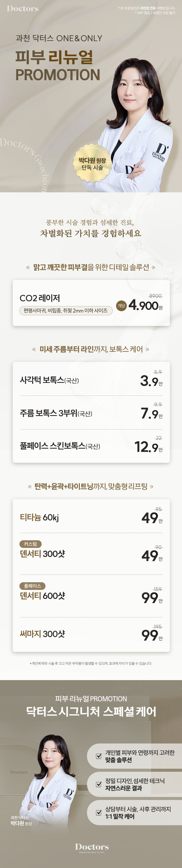Screen dimensions: 182x868
Task: Click the gold 박다원 원장 단독 시술 badge
Action: (92, 163)
